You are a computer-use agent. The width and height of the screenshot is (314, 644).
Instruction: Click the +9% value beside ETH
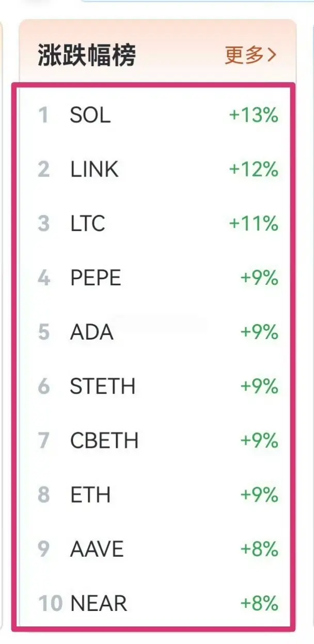259,495
